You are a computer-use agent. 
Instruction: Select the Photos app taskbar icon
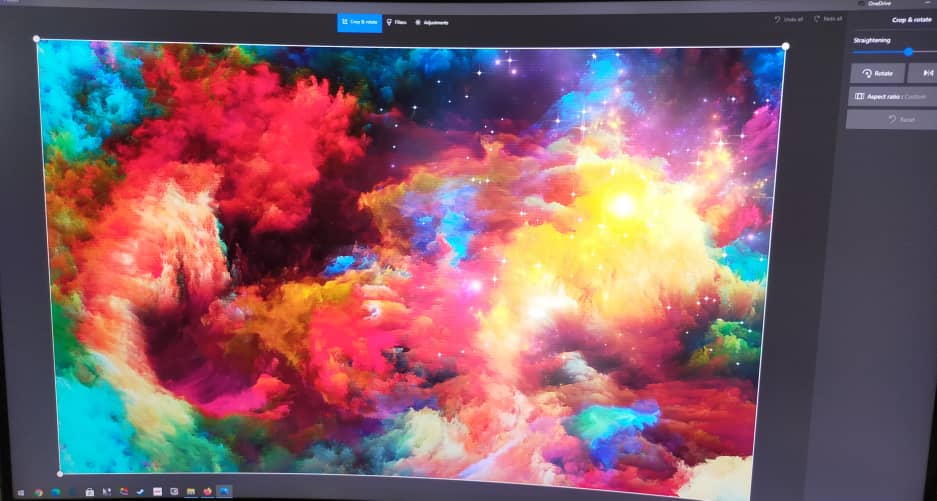point(224,491)
